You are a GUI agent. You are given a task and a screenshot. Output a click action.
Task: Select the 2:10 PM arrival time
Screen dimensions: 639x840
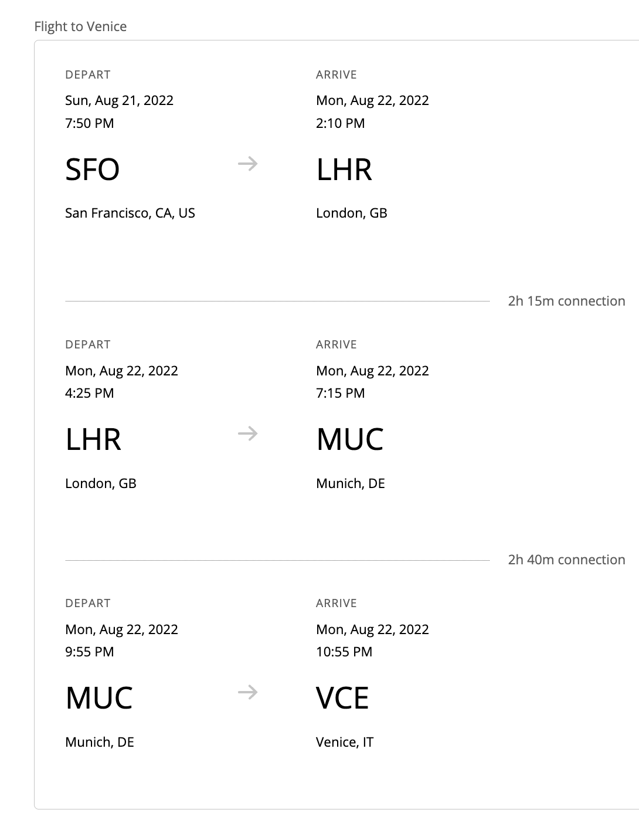coord(341,123)
